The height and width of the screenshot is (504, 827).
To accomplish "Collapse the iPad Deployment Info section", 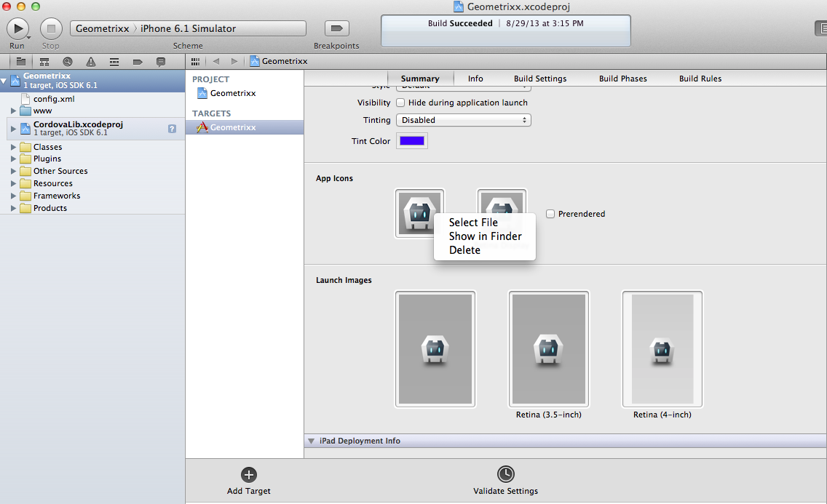I will point(311,441).
